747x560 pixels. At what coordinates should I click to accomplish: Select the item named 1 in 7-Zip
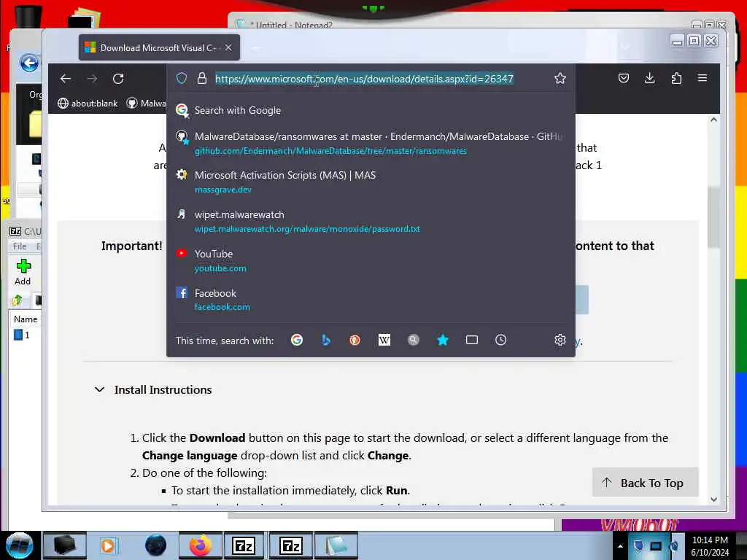pos(22,335)
